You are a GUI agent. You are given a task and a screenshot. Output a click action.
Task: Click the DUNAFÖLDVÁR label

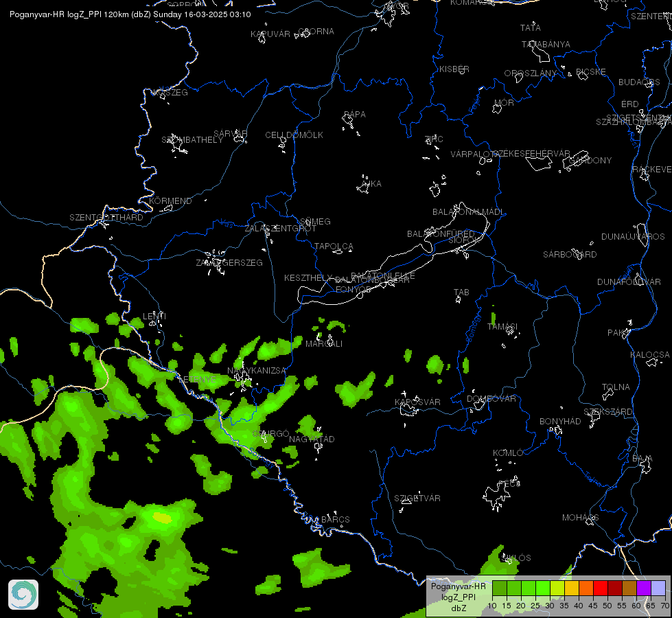629,282
